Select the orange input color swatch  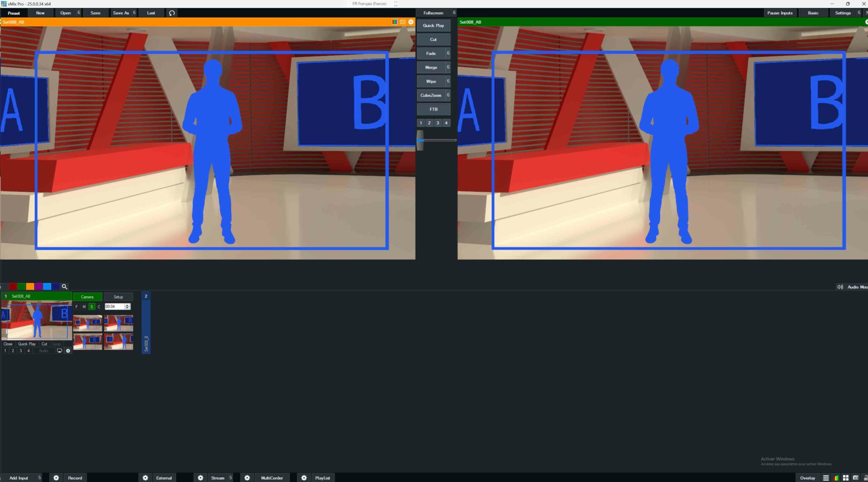click(30, 287)
